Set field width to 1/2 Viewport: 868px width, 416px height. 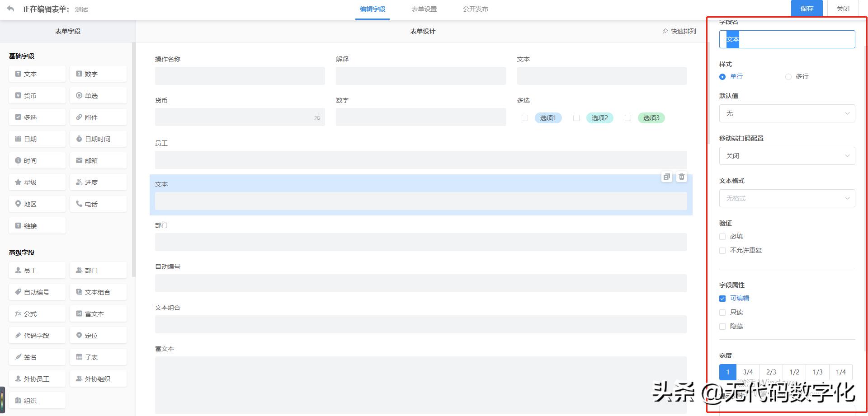coord(794,372)
